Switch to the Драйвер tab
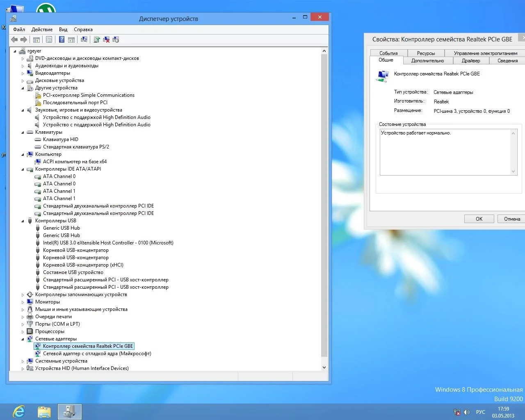The width and height of the screenshot is (525, 420). point(470,61)
